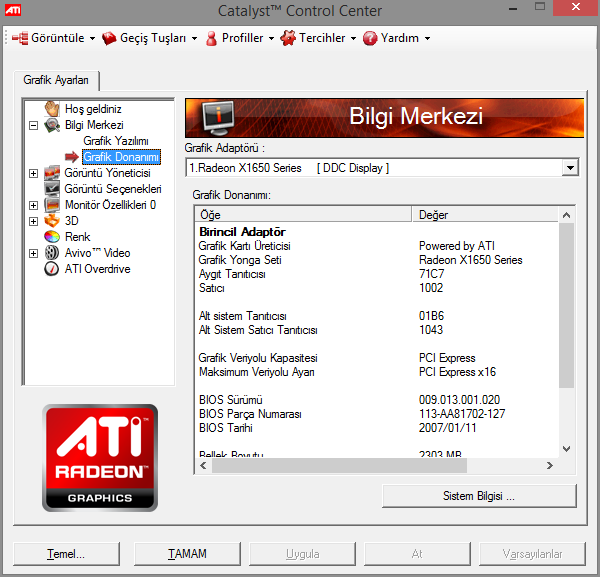
Task: Select Grafik Yazılımı in the tree
Action: click(116, 141)
